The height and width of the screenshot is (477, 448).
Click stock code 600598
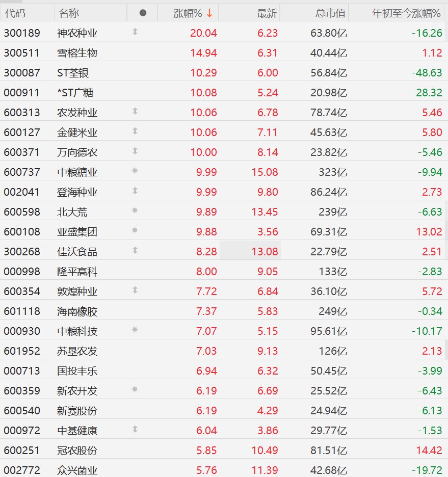click(22, 211)
